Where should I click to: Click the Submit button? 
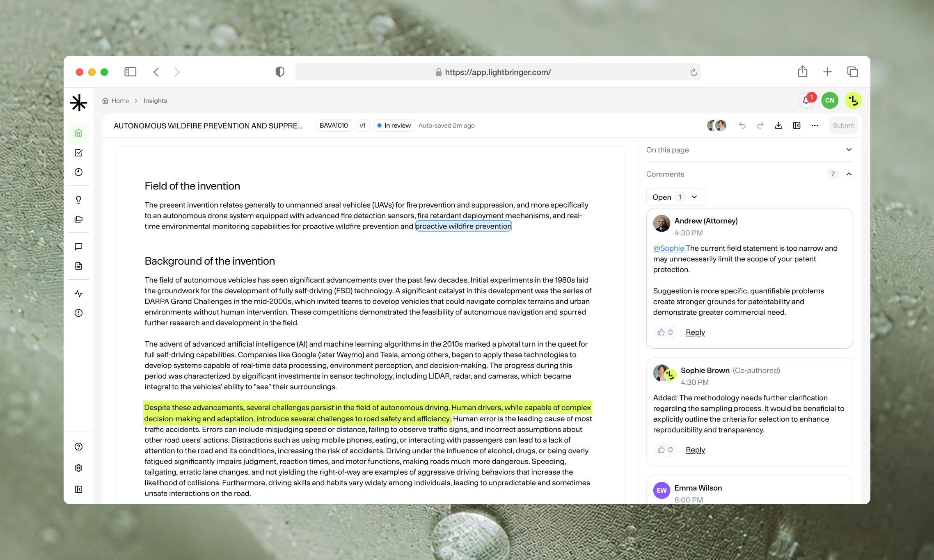pyautogui.click(x=843, y=126)
